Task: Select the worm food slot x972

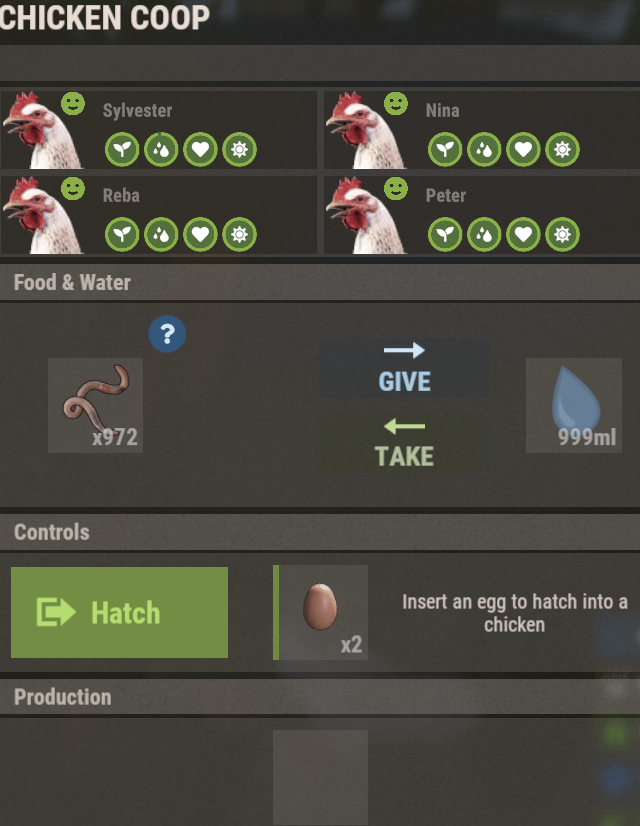Action: click(95, 405)
